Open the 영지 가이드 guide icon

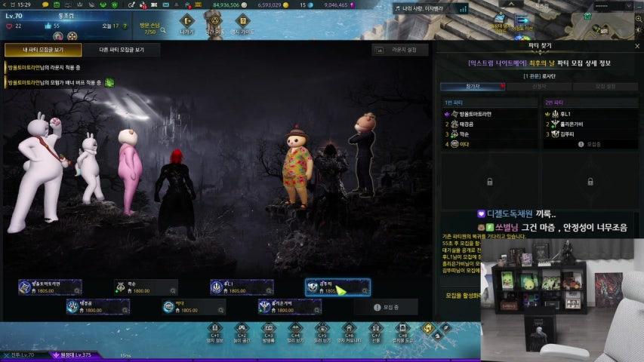click(243, 21)
